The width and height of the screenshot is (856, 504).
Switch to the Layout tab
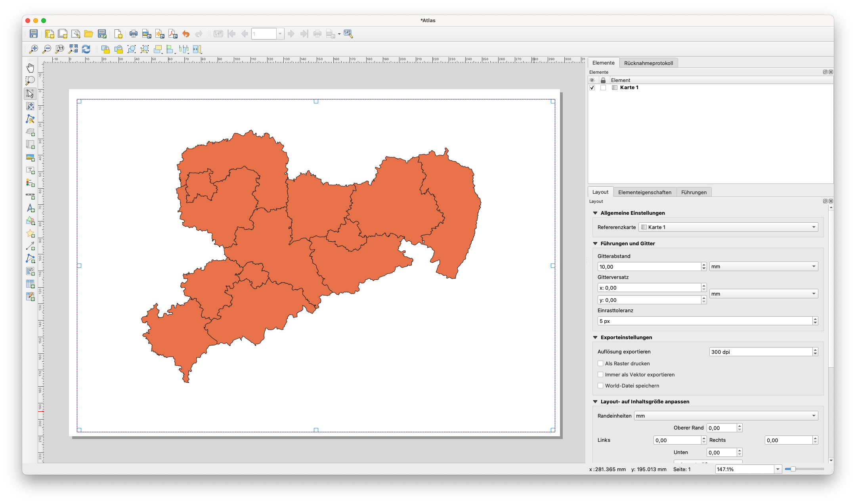click(600, 192)
